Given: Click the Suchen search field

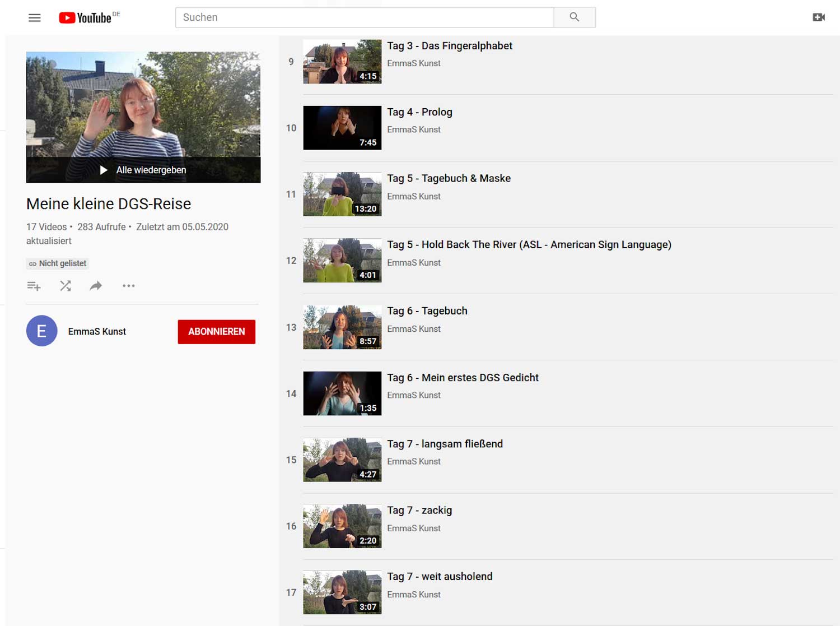Looking at the screenshot, I should [365, 17].
